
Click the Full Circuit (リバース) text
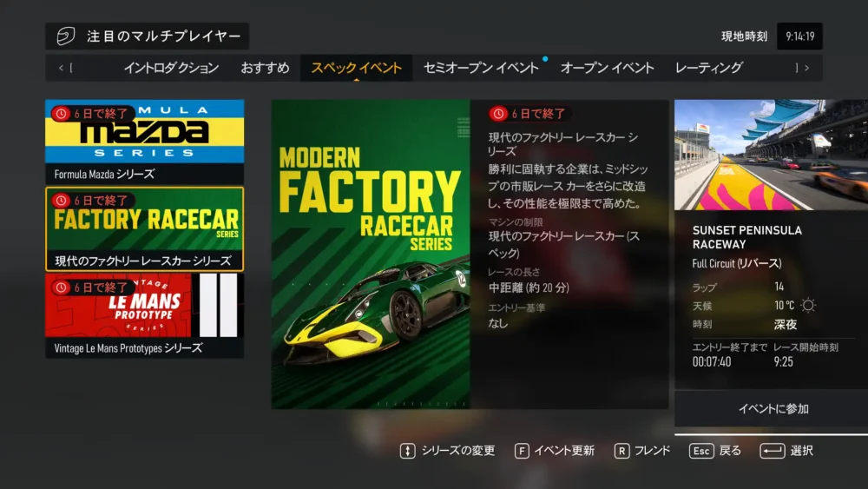[x=737, y=263]
